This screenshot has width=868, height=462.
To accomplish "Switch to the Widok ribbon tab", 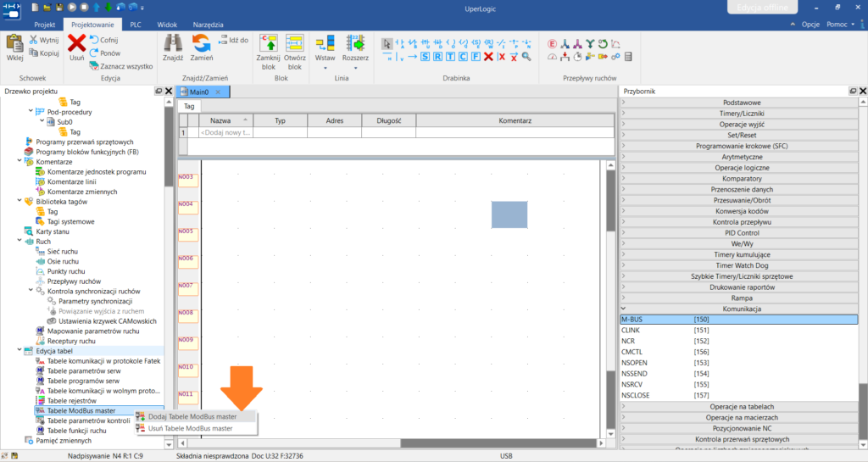I will coord(167,25).
